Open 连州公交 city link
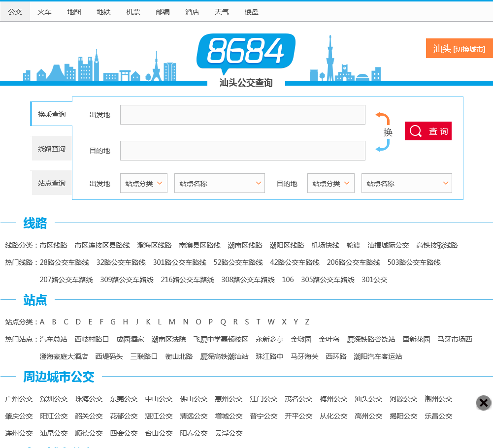Viewport: 493px width, 448px height. click(x=19, y=434)
